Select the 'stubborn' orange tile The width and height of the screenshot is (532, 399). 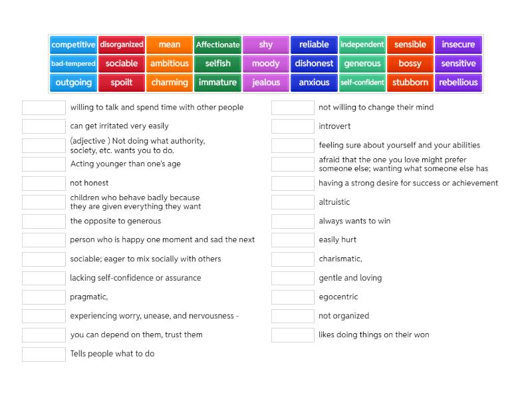(410, 83)
